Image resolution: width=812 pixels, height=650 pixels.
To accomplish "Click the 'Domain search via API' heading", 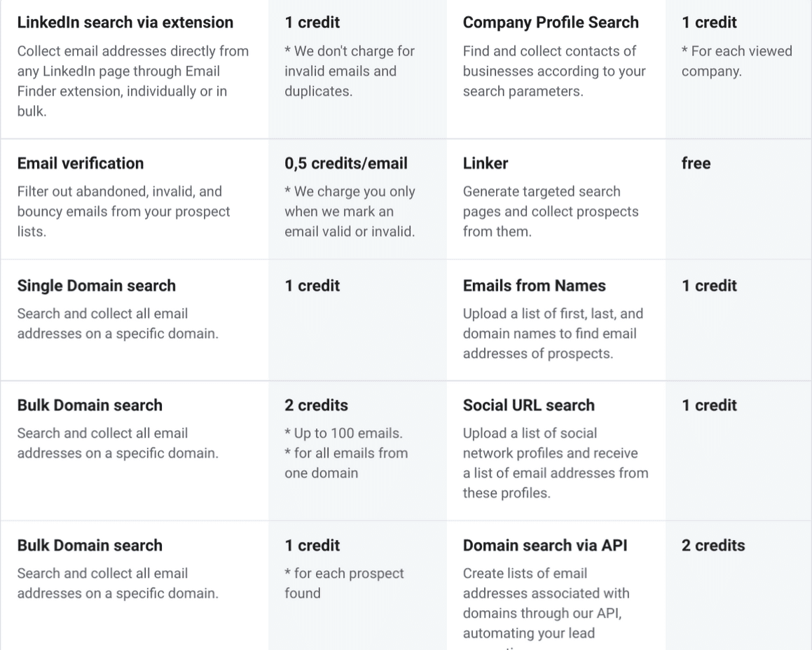I will [544, 546].
